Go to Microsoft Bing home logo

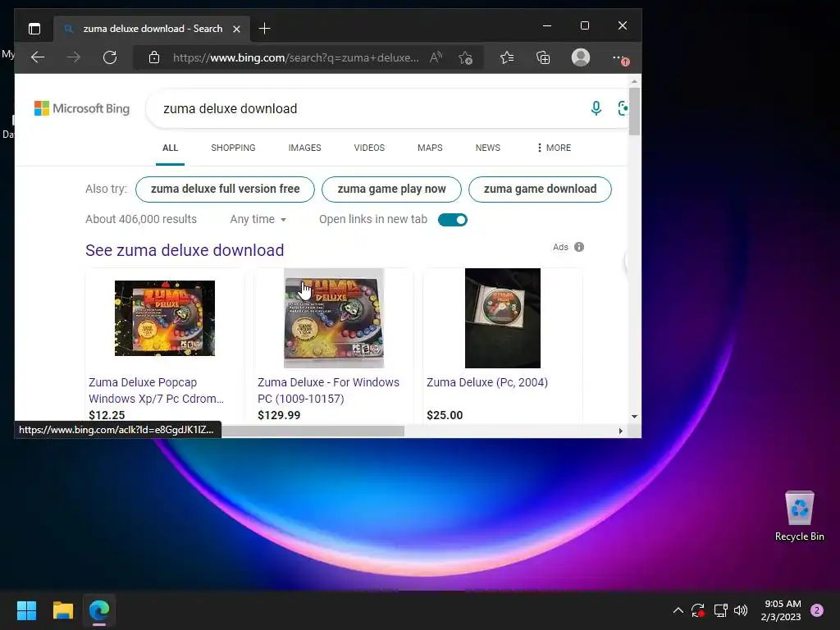pos(82,108)
